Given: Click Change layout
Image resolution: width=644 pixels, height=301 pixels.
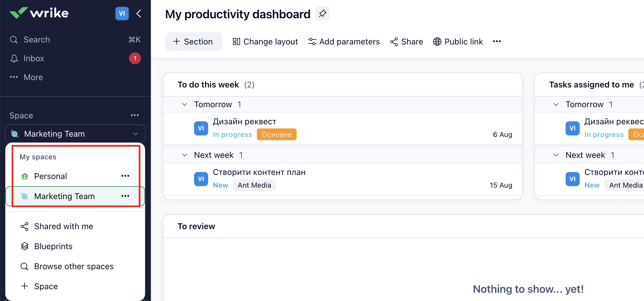Looking at the screenshot, I should (x=265, y=42).
